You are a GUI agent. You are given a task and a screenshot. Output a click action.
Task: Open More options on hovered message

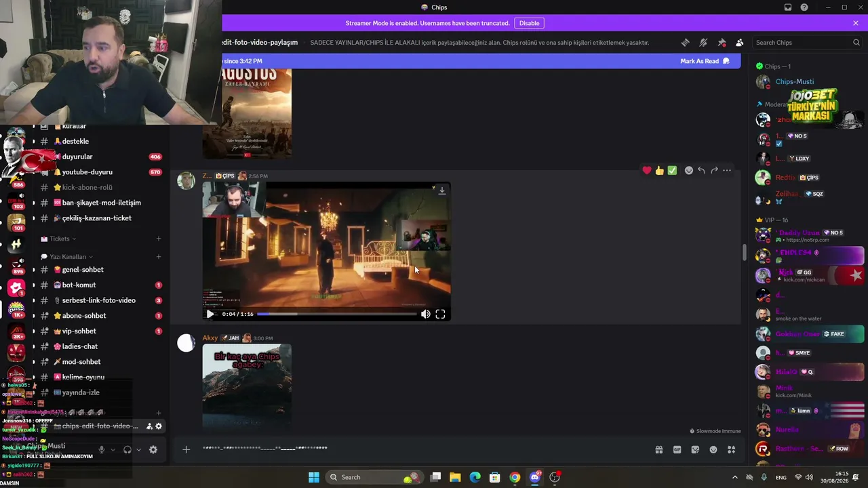click(x=727, y=171)
